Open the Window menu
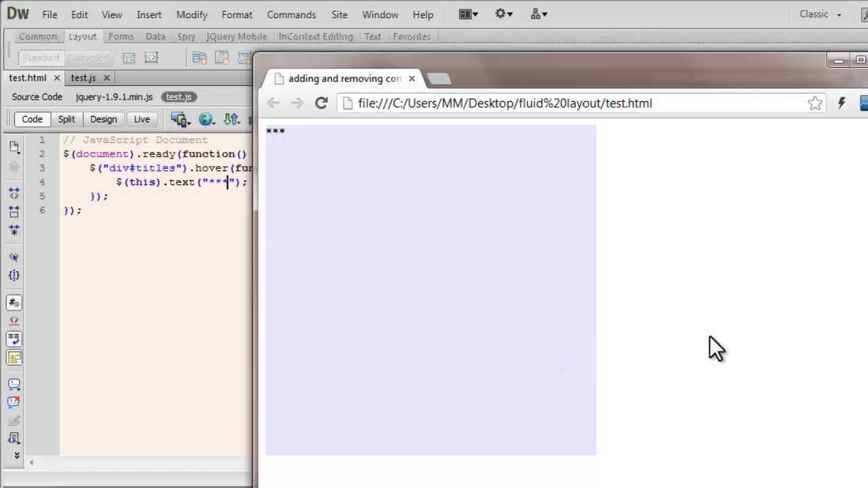 [380, 14]
